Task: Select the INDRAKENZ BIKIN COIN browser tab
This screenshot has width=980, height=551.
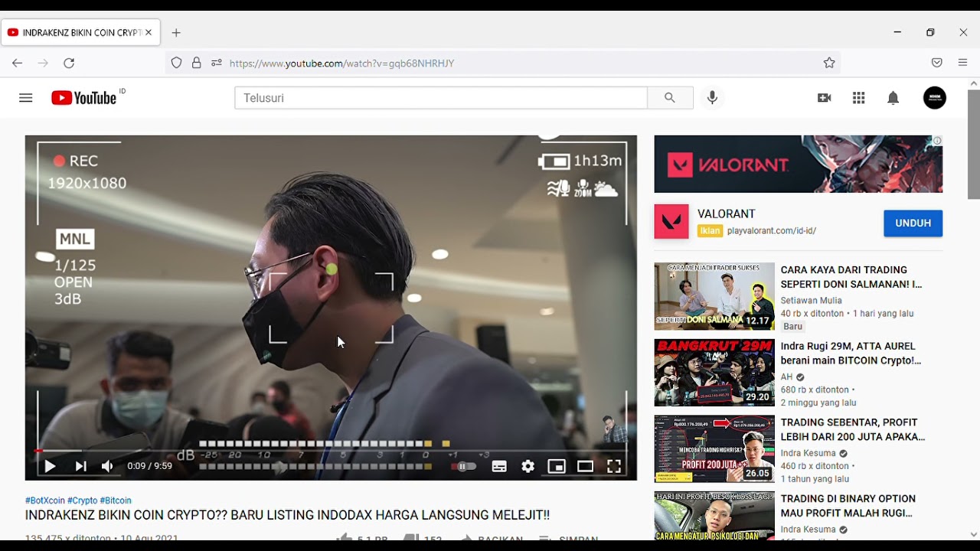Action: tap(80, 33)
